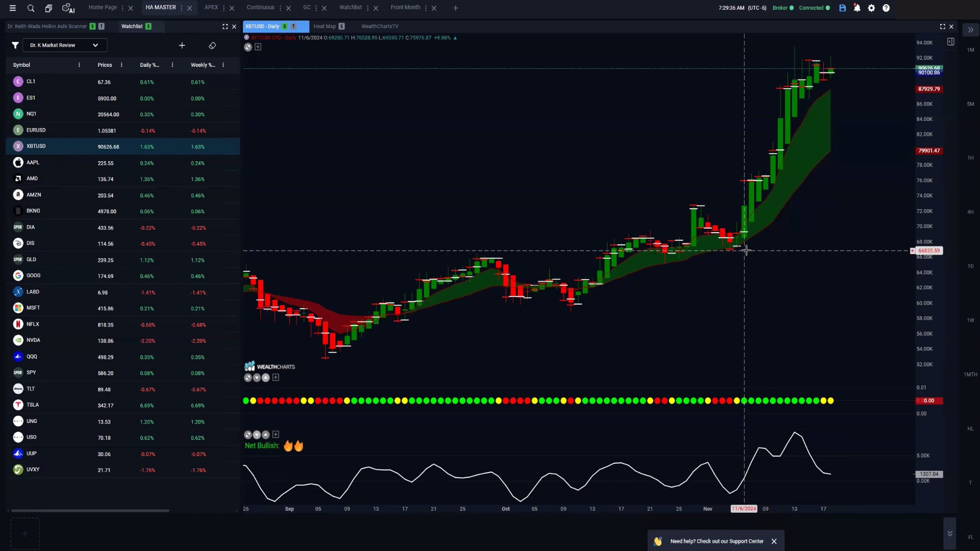Select the 1W timeframe
This screenshot has width=980, height=551.
pyautogui.click(x=970, y=320)
